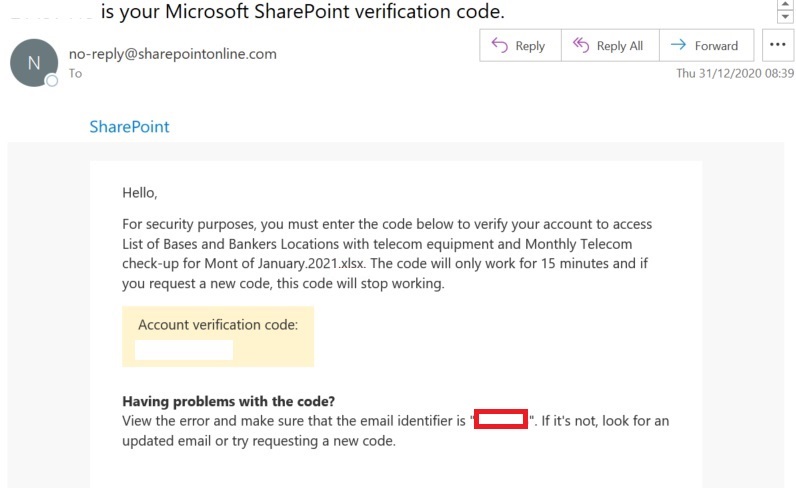Forward this verification email
The width and height of the screenshot is (796, 488).
(x=705, y=46)
